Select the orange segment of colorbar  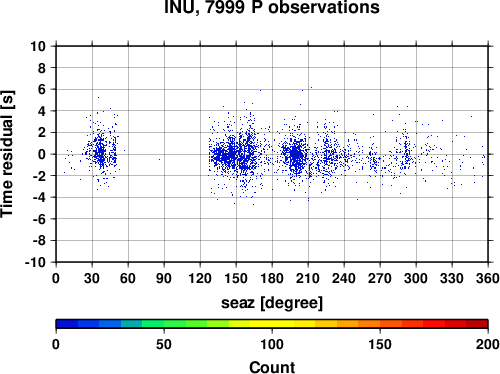coord(369,324)
